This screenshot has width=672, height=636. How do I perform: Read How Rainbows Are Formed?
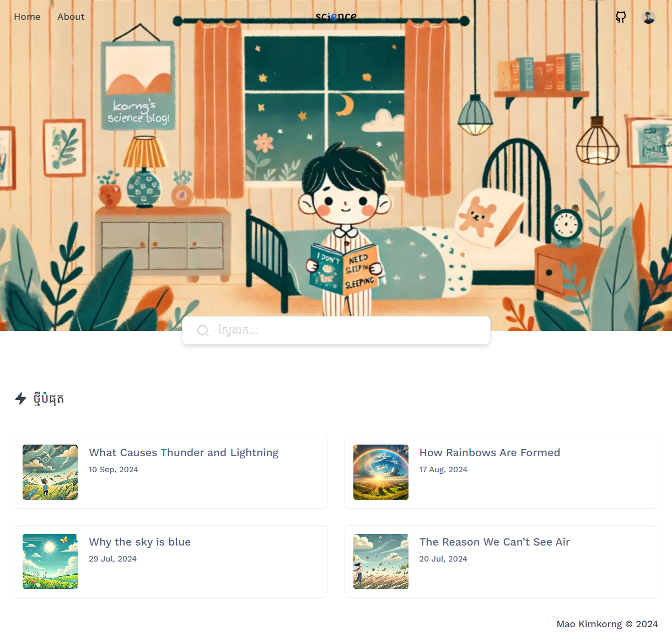tap(490, 452)
